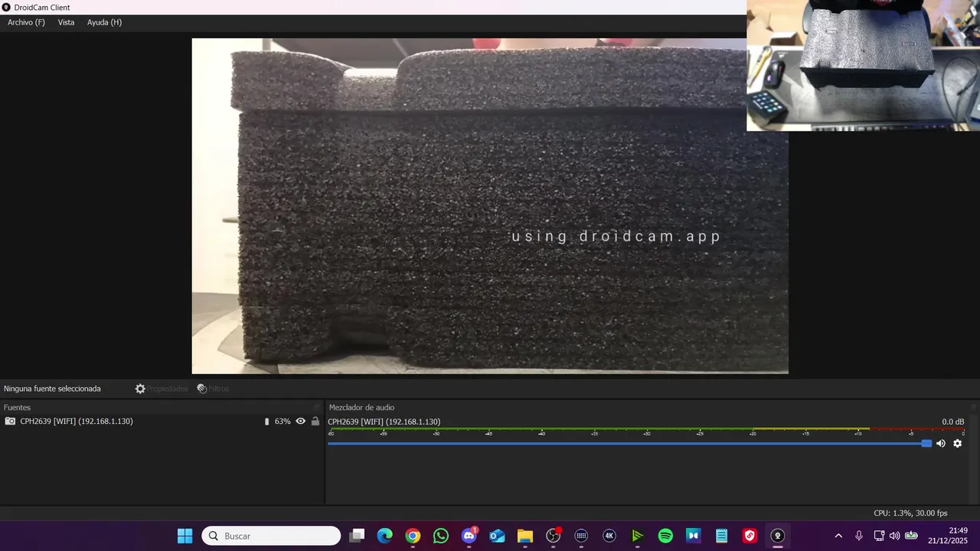
Task: Click the 0.0 dB level readout
Action: tap(953, 422)
